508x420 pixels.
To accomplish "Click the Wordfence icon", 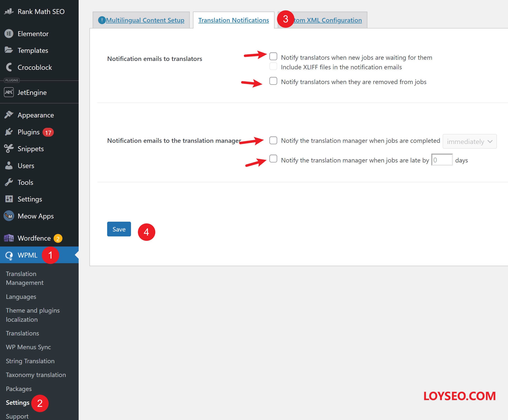I will [8, 238].
